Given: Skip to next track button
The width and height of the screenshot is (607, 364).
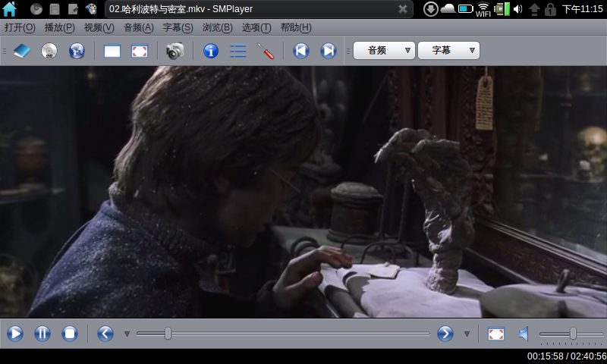Looking at the screenshot, I should [x=329, y=51].
